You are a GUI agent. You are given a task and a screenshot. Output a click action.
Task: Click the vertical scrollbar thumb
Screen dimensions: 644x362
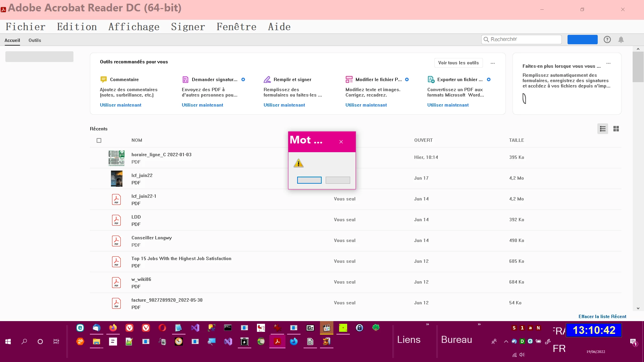tap(638, 67)
